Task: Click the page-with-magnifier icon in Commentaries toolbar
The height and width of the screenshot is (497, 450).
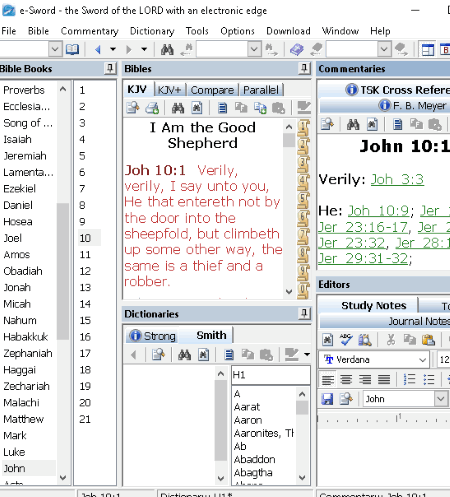Action: tap(327, 125)
